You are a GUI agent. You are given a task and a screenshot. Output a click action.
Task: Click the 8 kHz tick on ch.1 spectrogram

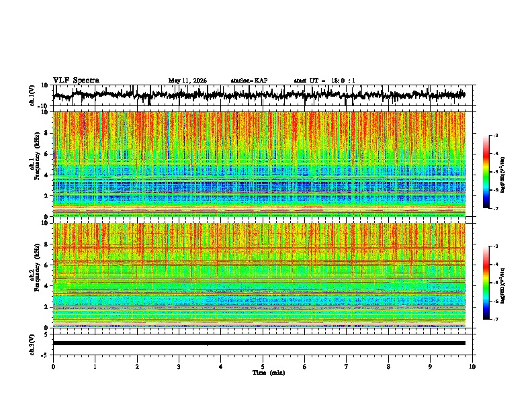tap(46, 133)
